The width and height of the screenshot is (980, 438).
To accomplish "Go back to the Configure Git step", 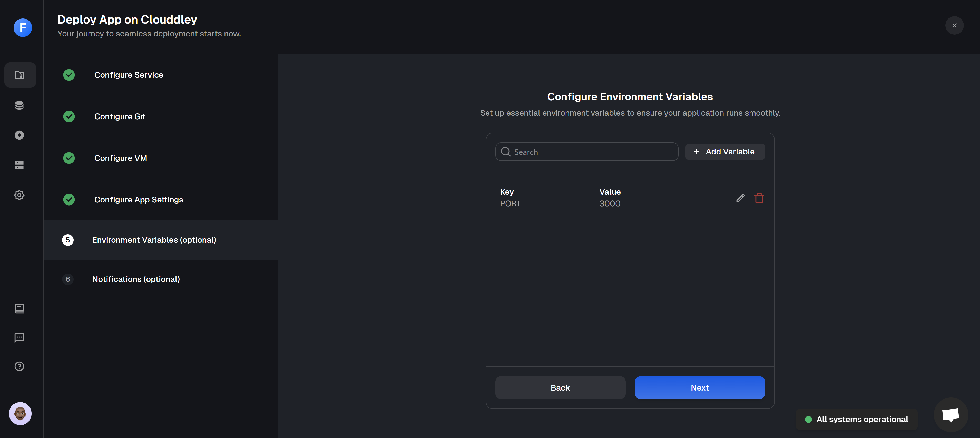I will click(x=120, y=116).
